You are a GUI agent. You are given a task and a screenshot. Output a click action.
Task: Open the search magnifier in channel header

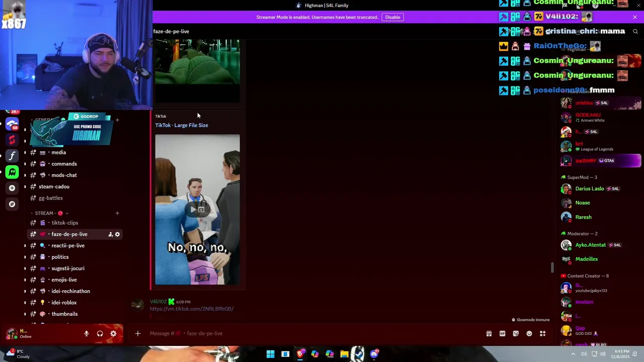[635, 32]
